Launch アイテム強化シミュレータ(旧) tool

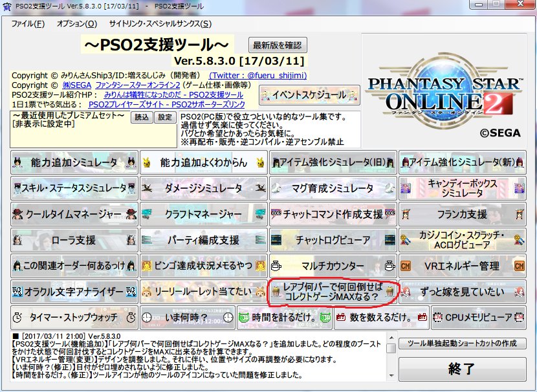point(333,162)
